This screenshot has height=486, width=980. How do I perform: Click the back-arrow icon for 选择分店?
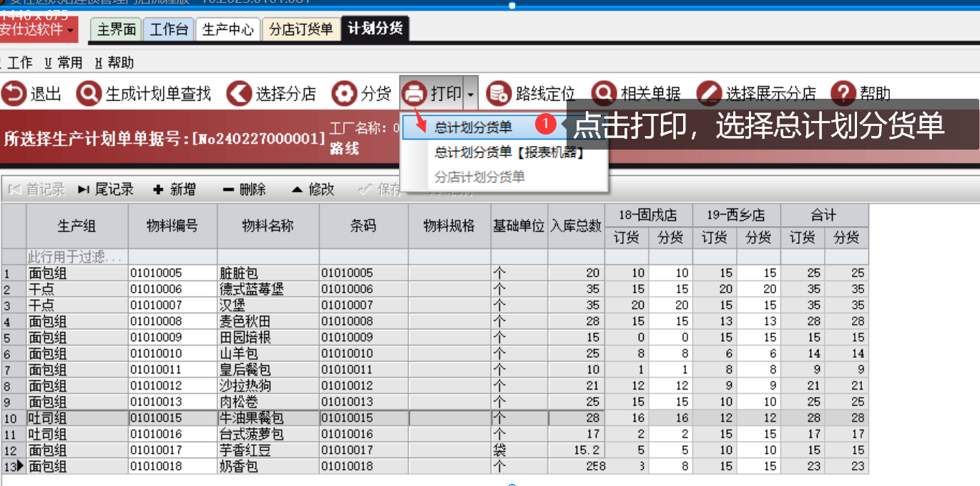[239, 93]
